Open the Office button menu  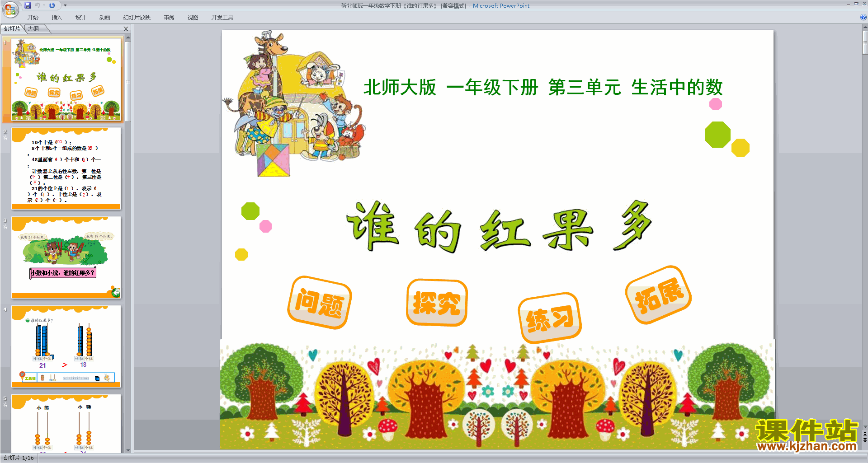(10, 9)
